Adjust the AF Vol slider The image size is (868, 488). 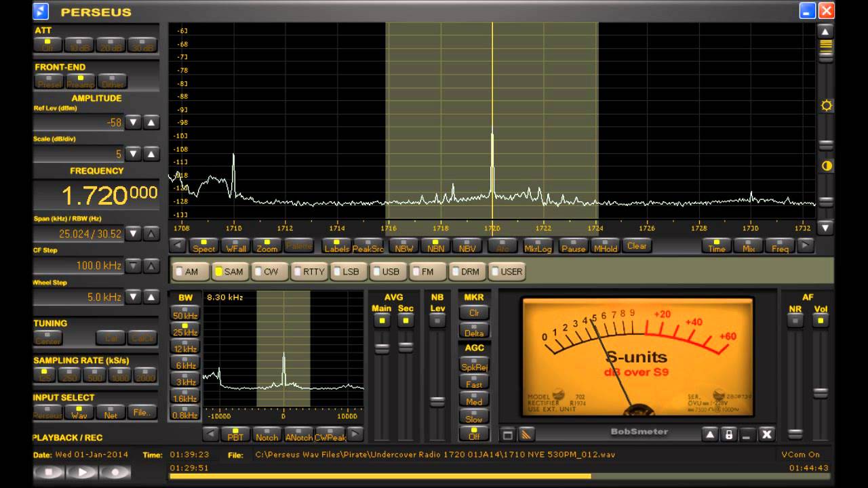pos(821,393)
